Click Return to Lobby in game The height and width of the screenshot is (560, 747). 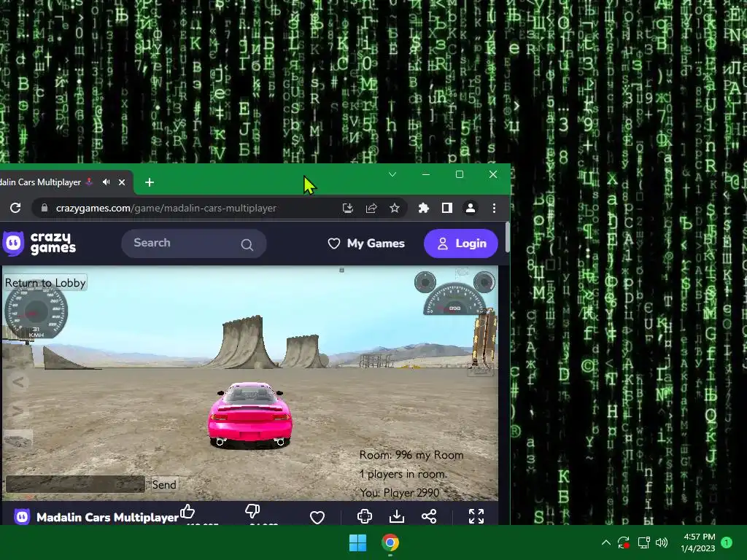[x=45, y=283]
